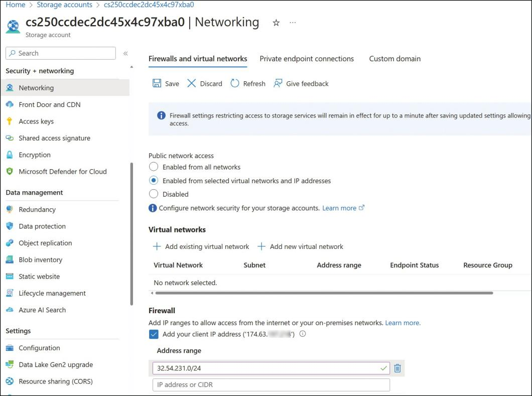Click the virtual networks table horizontal scrollbar
The width and height of the screenshot is (532, 396).
pyautogui.click(x=324, y=293)
